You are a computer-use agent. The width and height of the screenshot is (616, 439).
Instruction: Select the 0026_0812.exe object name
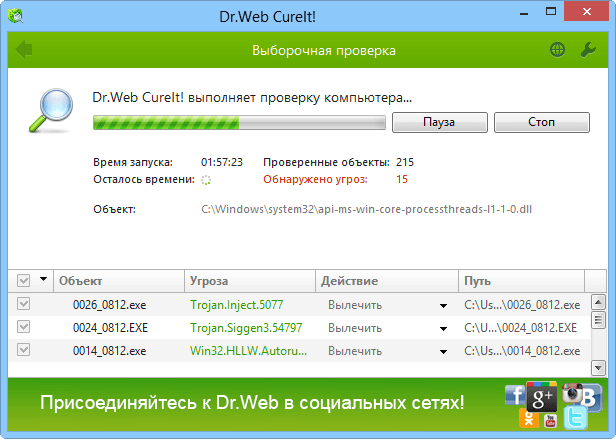(110, 305)
